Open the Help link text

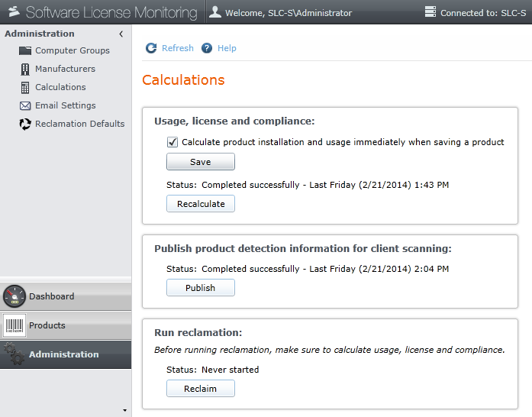point(227,48)
